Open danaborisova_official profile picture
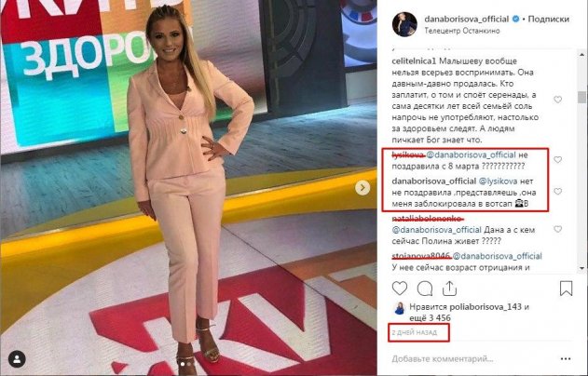 pos(404,24)
